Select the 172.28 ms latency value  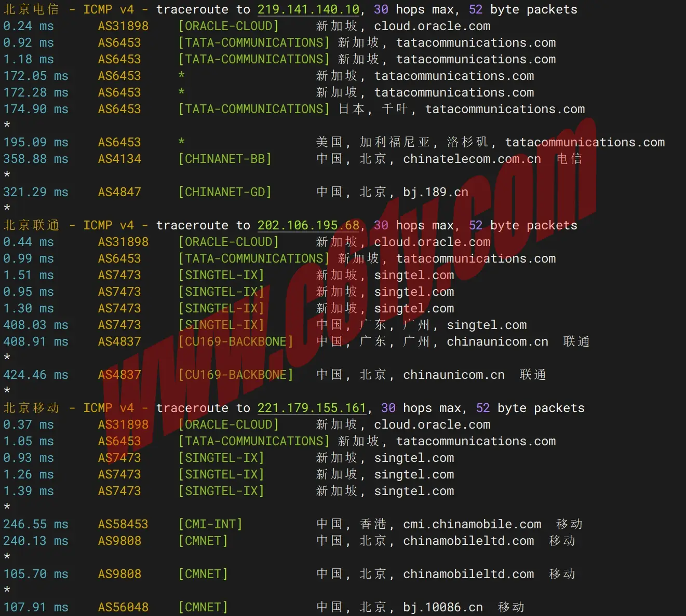pos(36,92)
